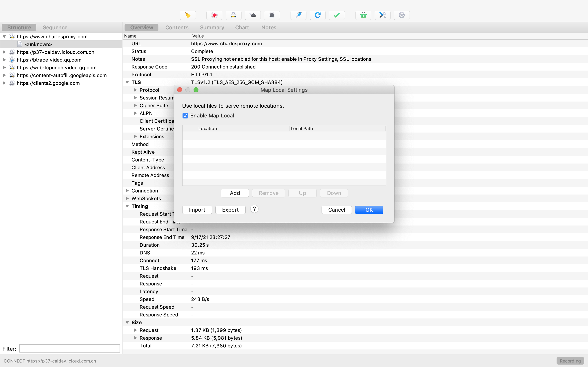
Task: Click the broom Clear Session icon
Action: point(188,15)
